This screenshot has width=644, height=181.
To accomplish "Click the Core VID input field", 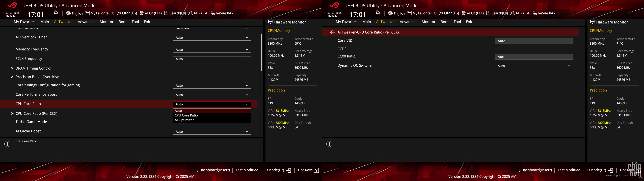I will [534, 41].
